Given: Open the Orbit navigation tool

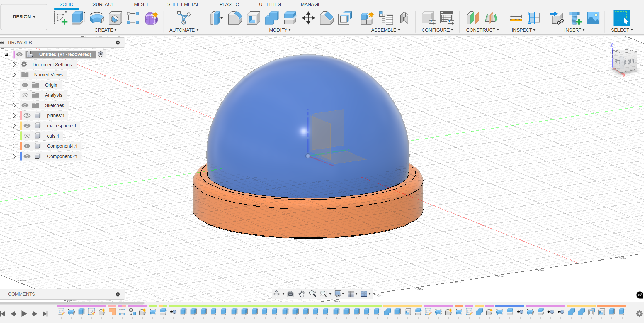Looking at the screenshot, I should [277, 294].
